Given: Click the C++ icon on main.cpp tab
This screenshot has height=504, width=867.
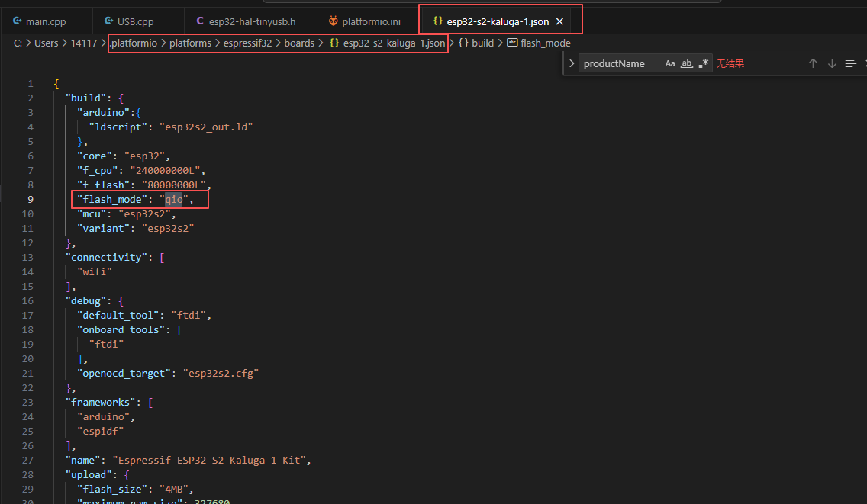Looking at the screenshot, I should pyautogui.click(x=17, y=21).
